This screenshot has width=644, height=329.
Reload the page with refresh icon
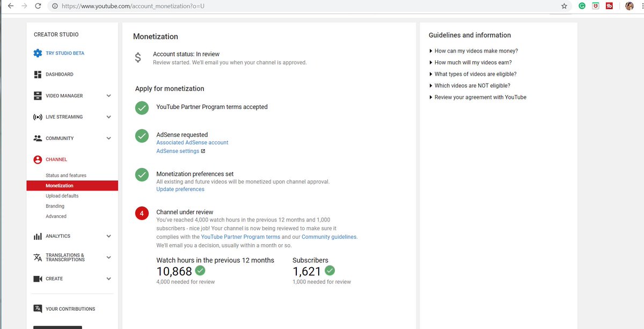(x=38, y=6)
